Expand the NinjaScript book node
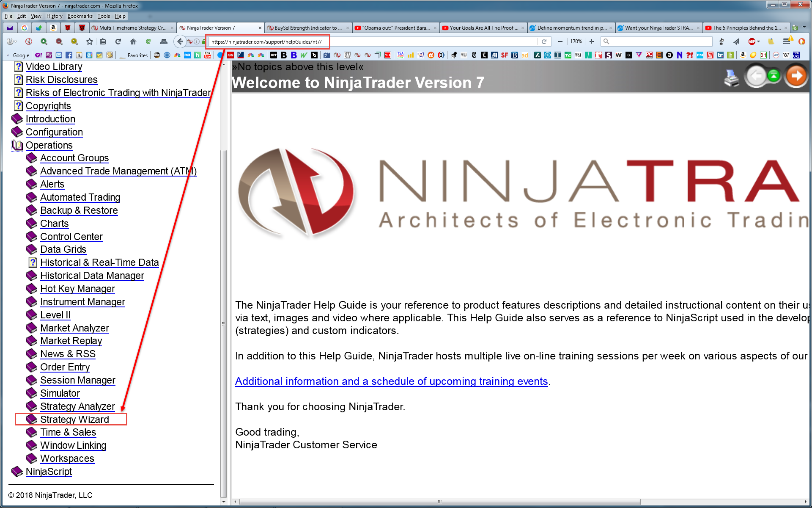 pyautogui.click(x=17, y=472)
